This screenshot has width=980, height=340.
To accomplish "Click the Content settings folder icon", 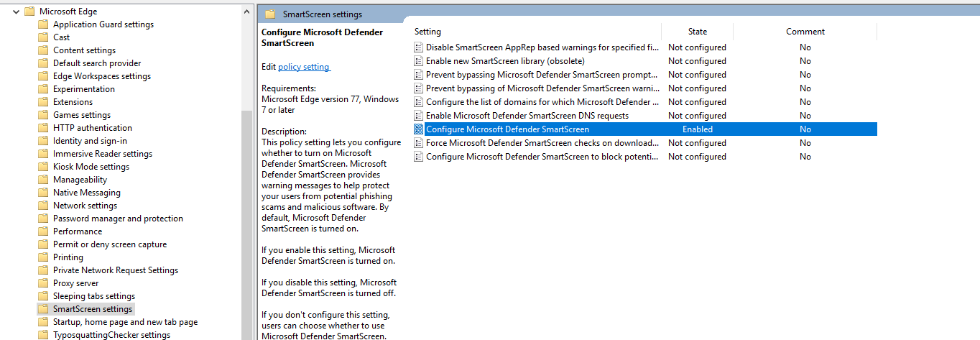I will 43,50.
